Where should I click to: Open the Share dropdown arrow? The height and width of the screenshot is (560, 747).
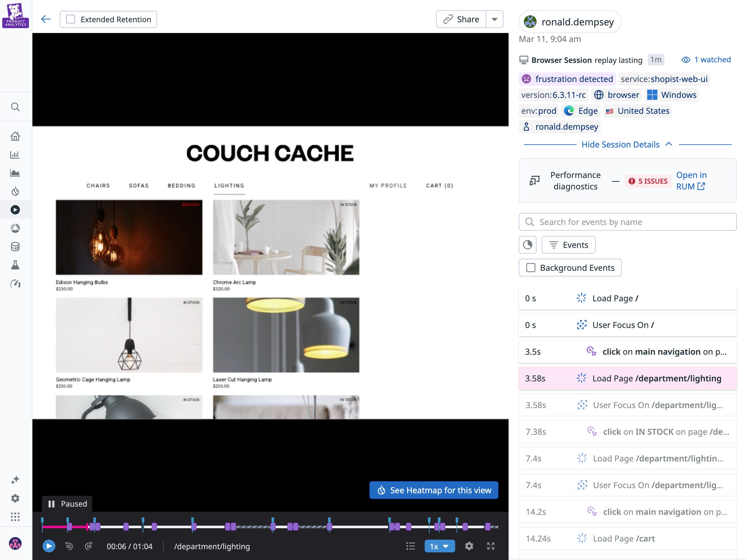(x=494, y=19)
